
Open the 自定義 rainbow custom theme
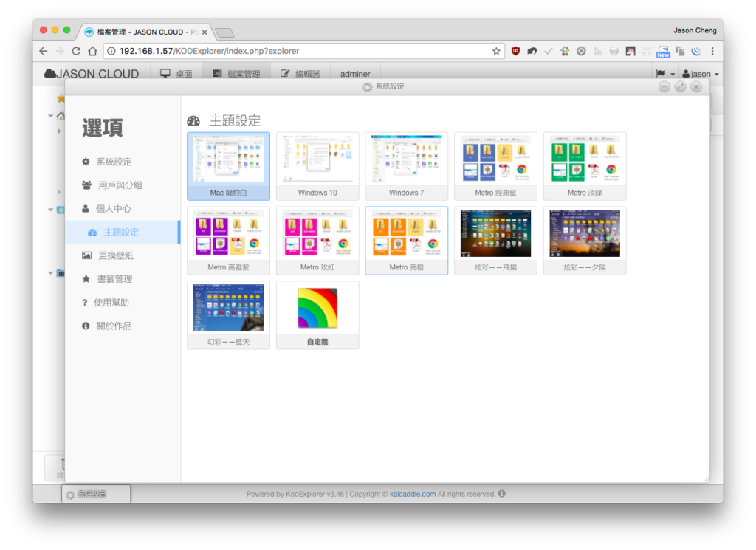point(317,315)
